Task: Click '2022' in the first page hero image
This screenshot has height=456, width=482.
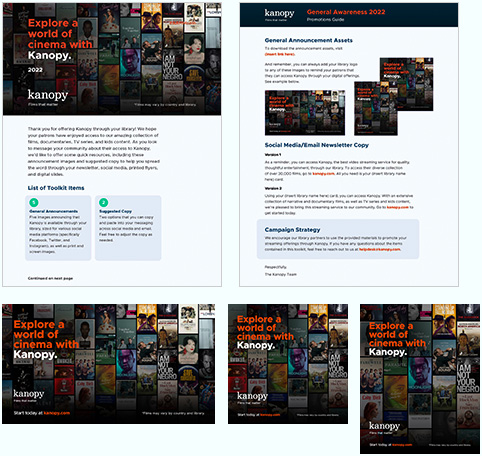Action: coord(35,70)
